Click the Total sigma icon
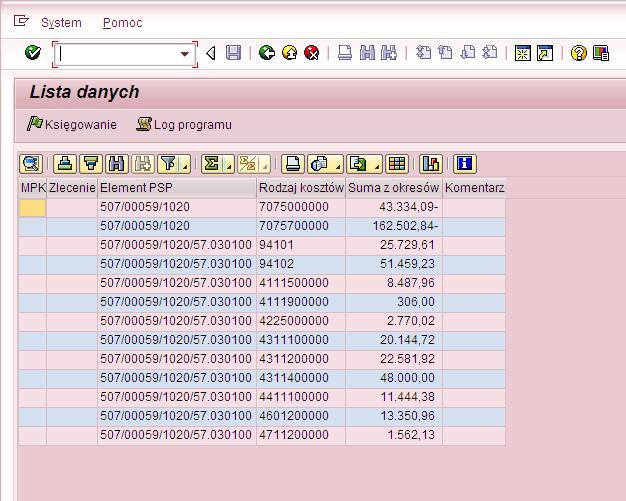Screen dimensions: 626x501 (x=212, y=164)
